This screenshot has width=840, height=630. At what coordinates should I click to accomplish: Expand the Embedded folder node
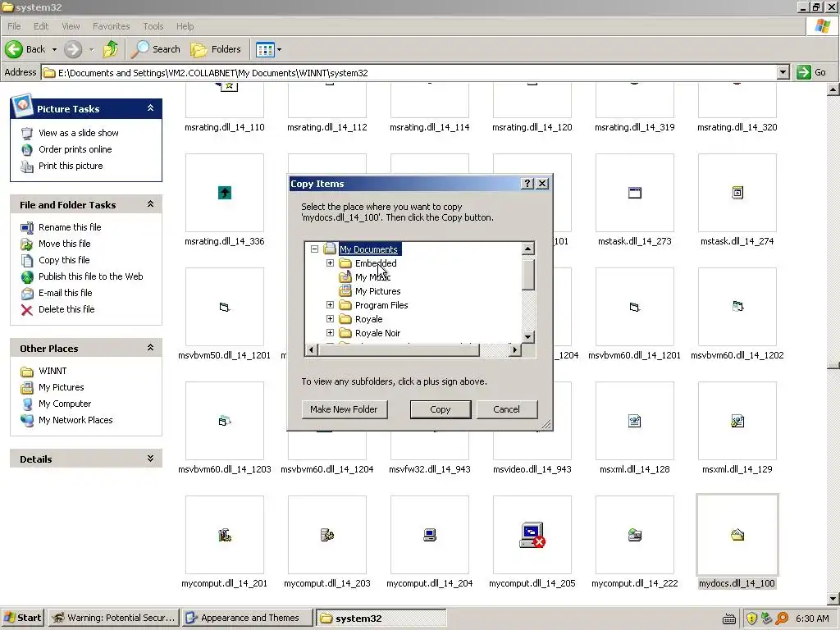click(x=330, y=263)
